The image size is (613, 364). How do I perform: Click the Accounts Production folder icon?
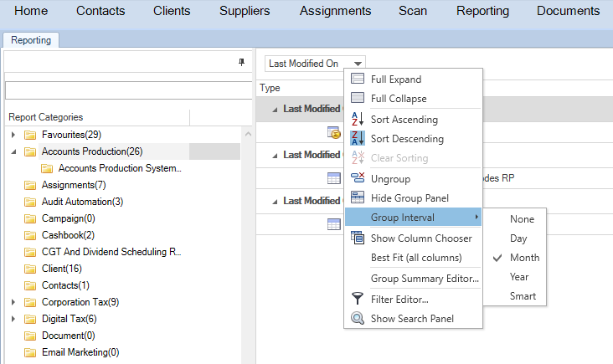pos(29,151)
